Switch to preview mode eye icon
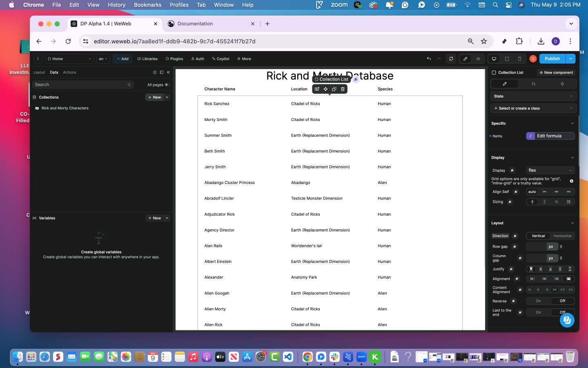The width and height of the screenshot is (588, 368). pyautogui.click(x=478, y=59)
